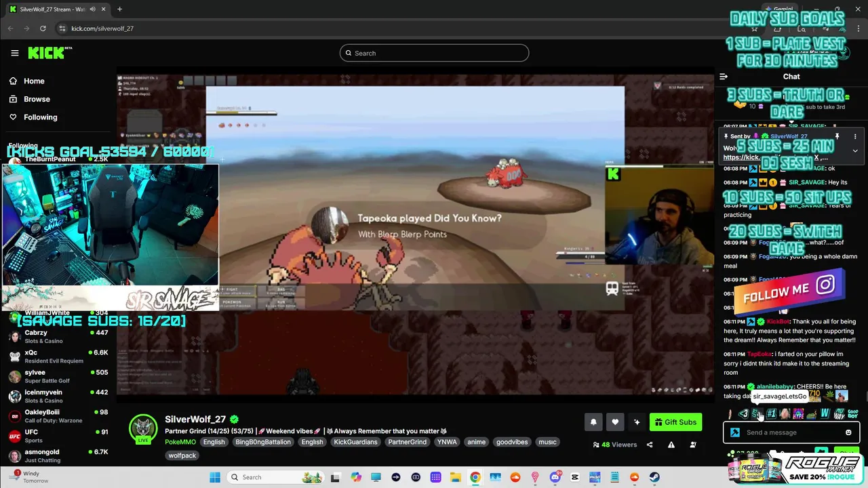Open Following in sidebar

point(41,117)
